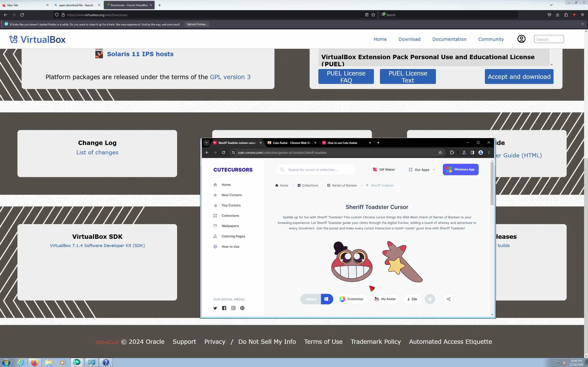
Task: Click the VirtualBox account profile icon
Action: pos(521,39)
